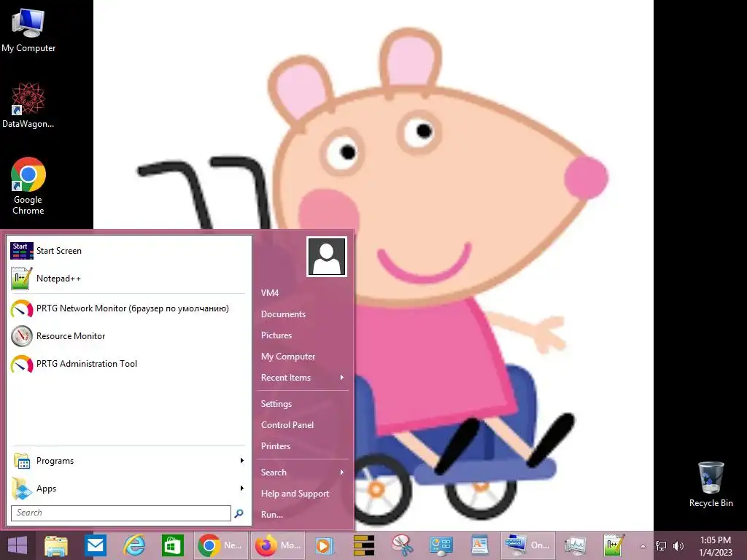Expand the Apps submenu
This screenshot has height=560, width=747.
click(x=128, y=489)
